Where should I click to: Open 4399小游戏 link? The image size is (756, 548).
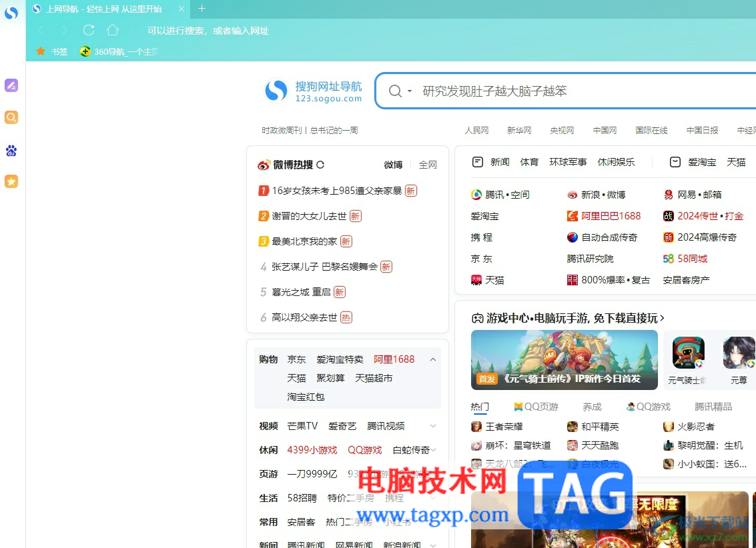click(312, 450)
